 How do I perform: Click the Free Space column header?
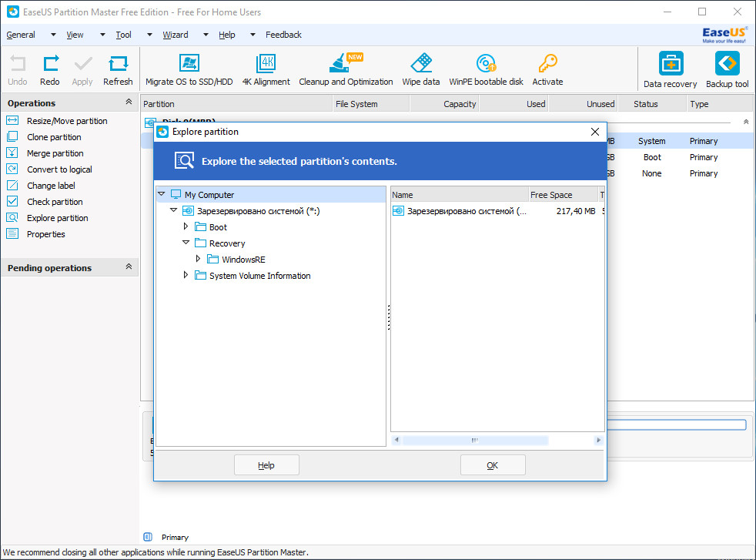(x=563, y=195)
